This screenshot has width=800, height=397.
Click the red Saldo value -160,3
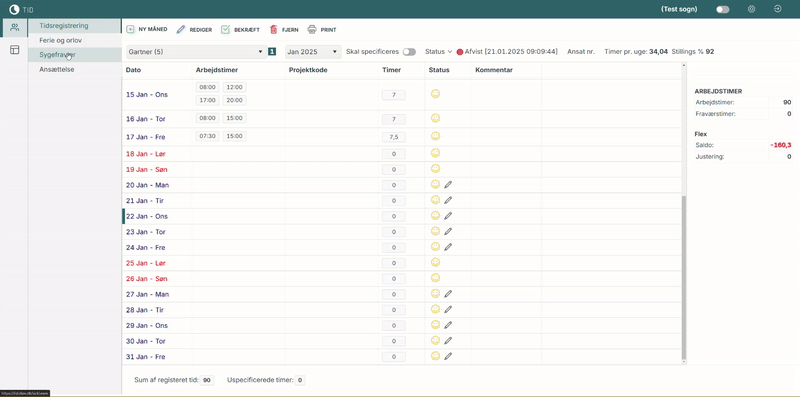(x=781, y=145)
